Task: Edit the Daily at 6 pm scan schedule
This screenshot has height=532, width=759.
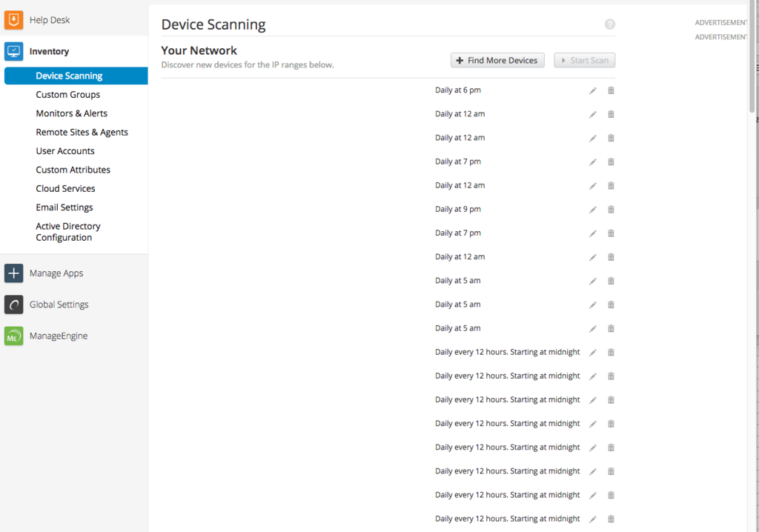Action: [592, 90]
